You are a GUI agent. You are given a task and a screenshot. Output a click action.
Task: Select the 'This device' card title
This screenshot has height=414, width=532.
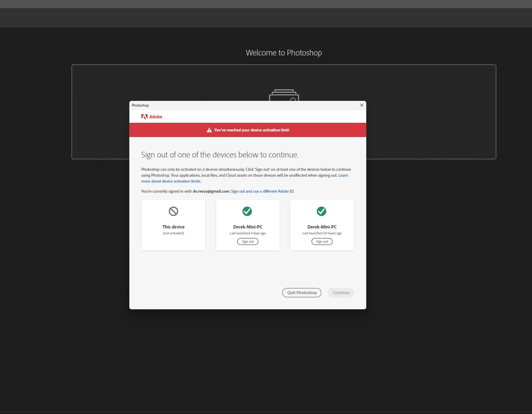pyautogui.click(x=173, y=227)
